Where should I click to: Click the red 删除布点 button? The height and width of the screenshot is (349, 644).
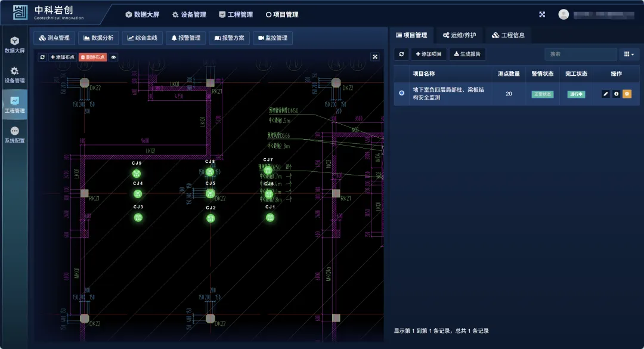coord(92,57)
